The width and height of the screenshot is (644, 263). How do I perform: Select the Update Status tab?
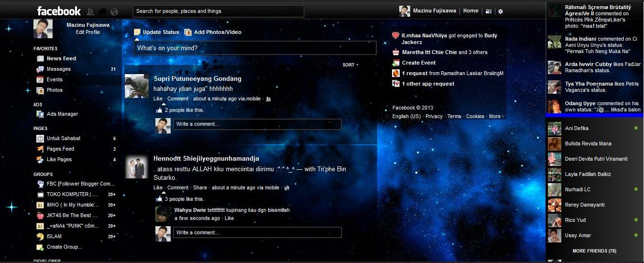pos(156,32)
